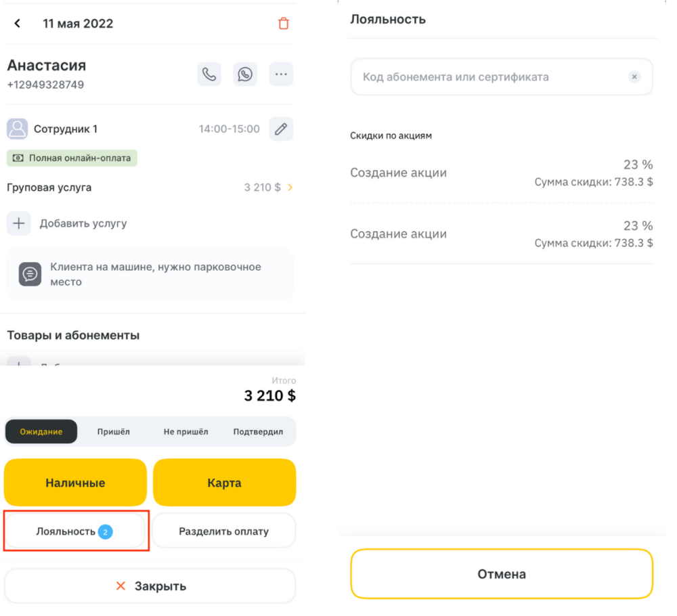Open WhatsApp chat with the client
Image resolution: width=677 pixels, height=616 pixels.
tap(245, 74)
